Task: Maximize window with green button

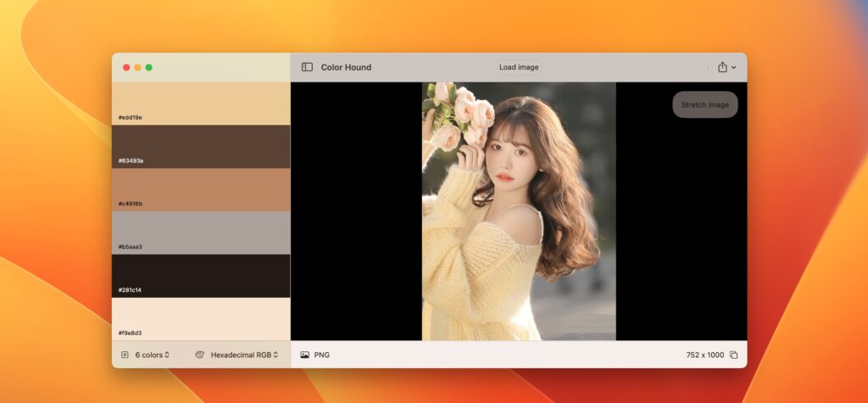Action: tap(149, 68)
